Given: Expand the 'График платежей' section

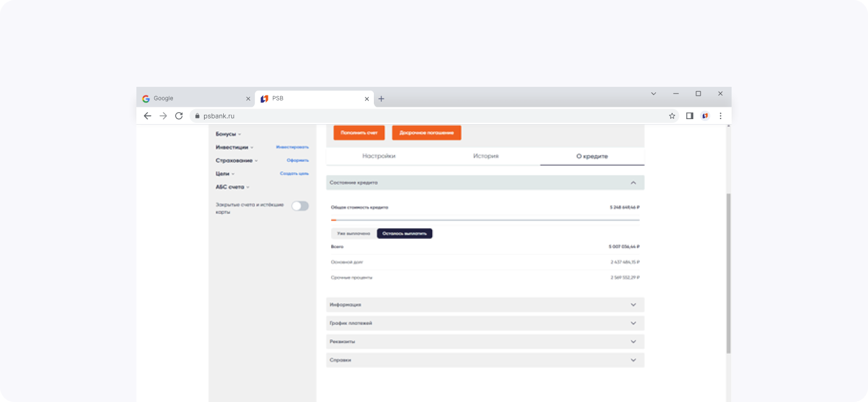Looking at the screenshot, I should click(633, 323).
